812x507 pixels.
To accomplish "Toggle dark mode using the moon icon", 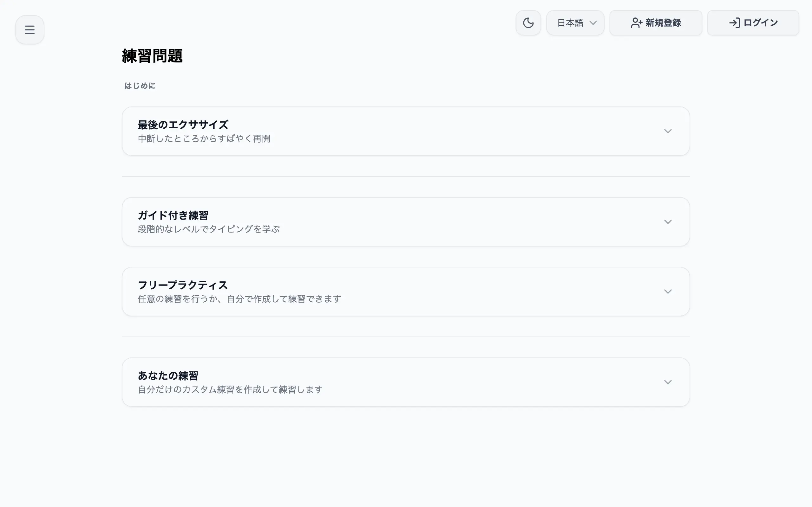I will 528,22.
